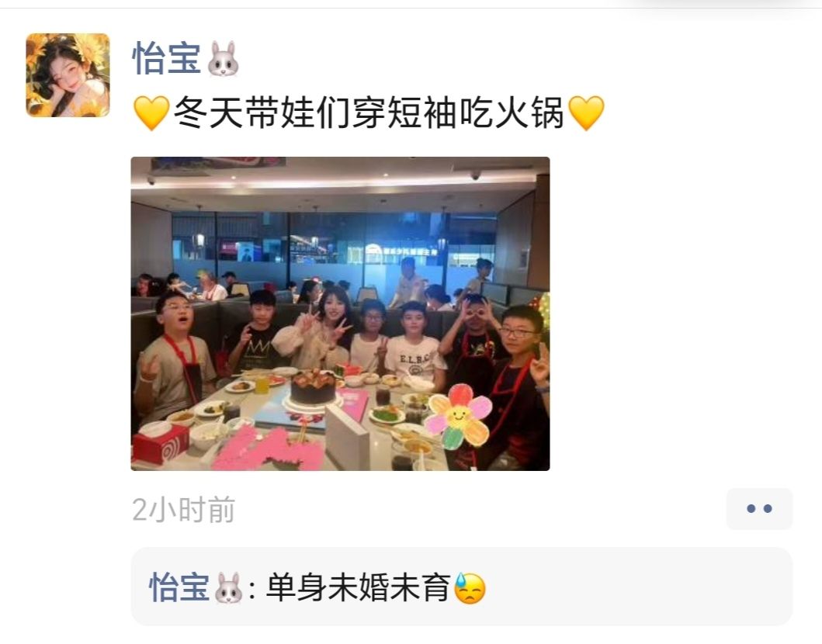822x644 pixels.
Task: Click the chocolate cake in the photo
Action: tap(313, 386)
